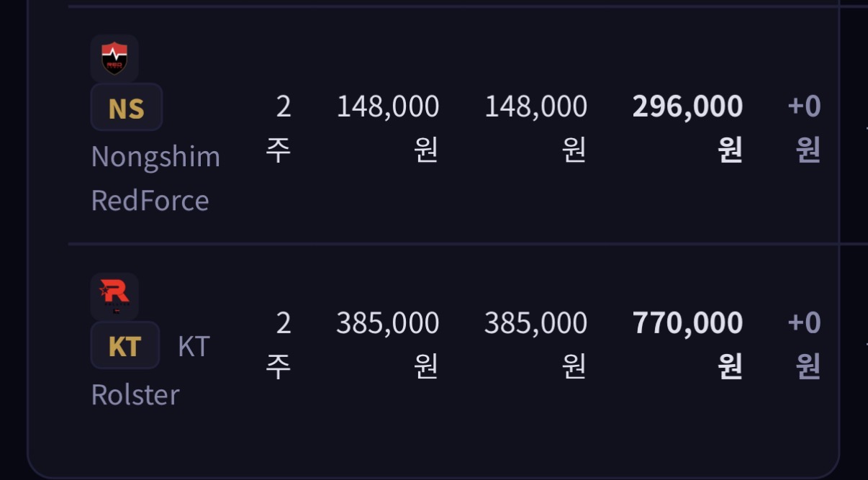
Task: Click the second 148,000원 value for Nongshim
Action: pos(536,128)
